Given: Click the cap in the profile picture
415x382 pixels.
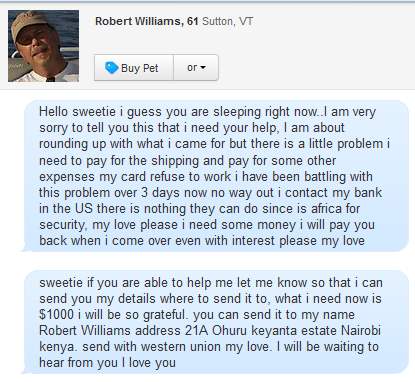Looking at the screenshot, I should coord(28,21).
